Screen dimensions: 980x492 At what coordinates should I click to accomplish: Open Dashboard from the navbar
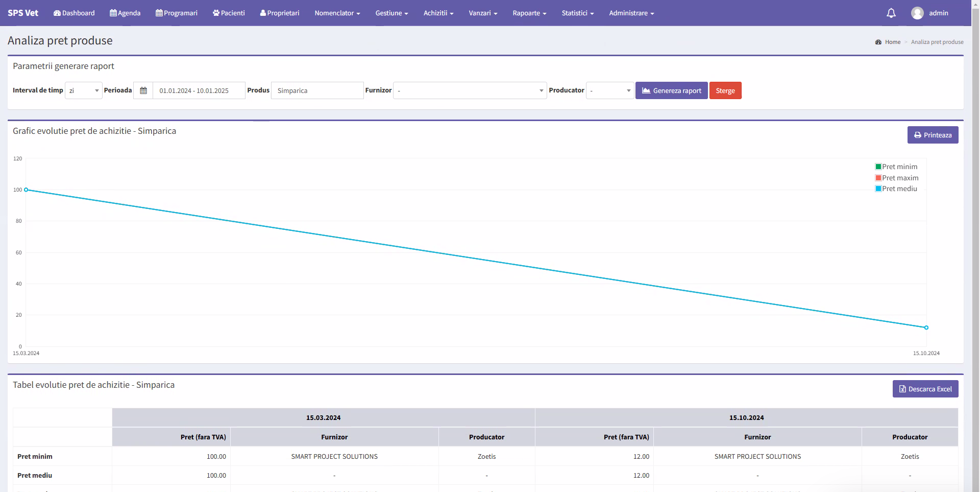(74, 13)
